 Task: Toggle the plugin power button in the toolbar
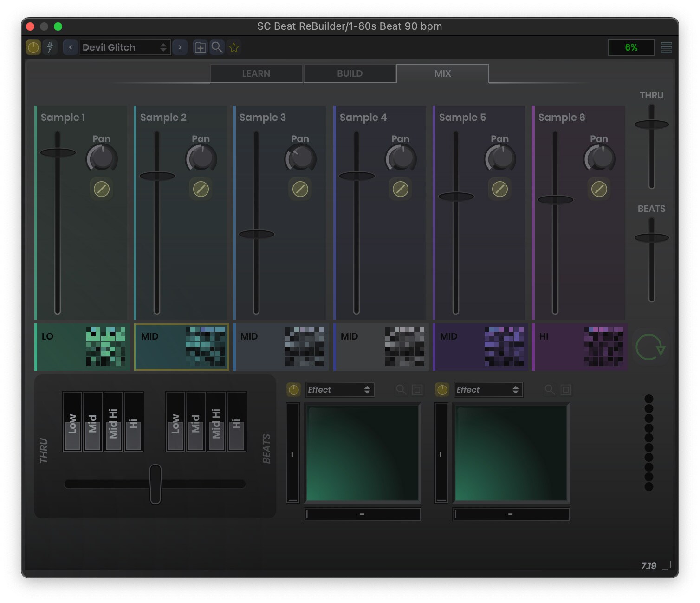[x=33, y=47]
